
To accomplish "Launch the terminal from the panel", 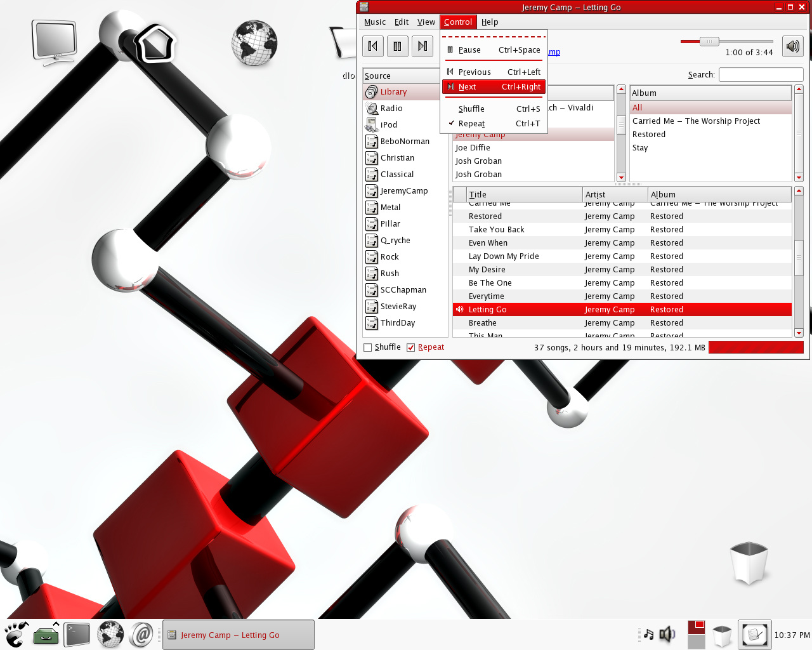I will 77,634.
